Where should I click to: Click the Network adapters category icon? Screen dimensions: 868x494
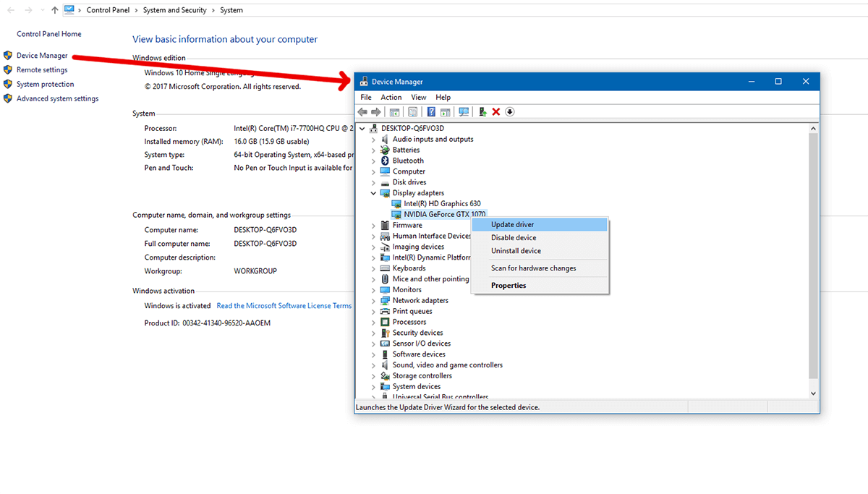(385, 300)
